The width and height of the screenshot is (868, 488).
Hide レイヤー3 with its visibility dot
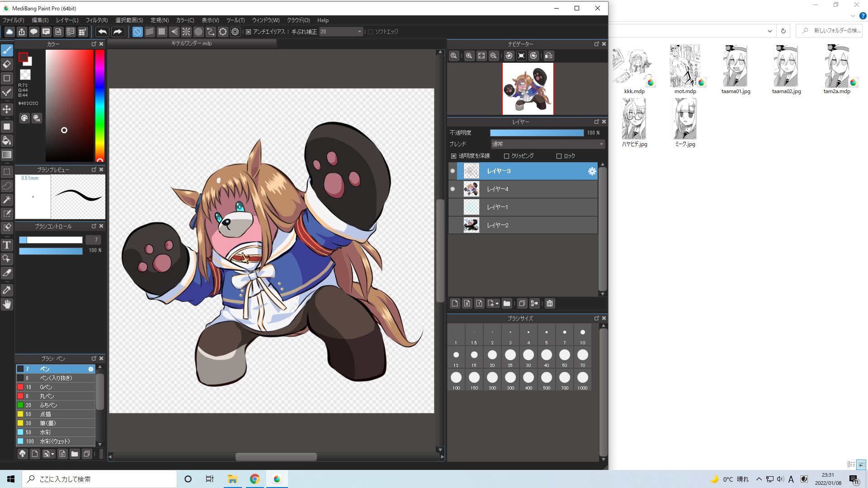[x=453, y=171]
